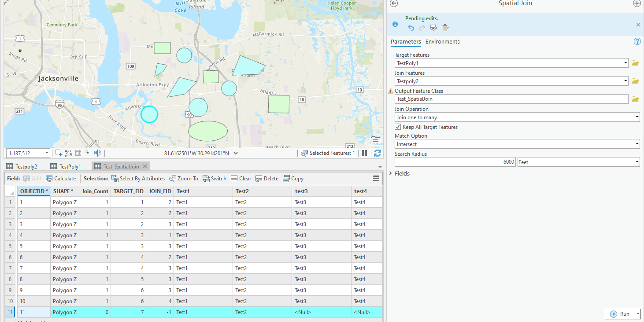Toggle the Constrain display extent grid icon
Viewport: 644px width, 322px height.
[x=78, y=153]
